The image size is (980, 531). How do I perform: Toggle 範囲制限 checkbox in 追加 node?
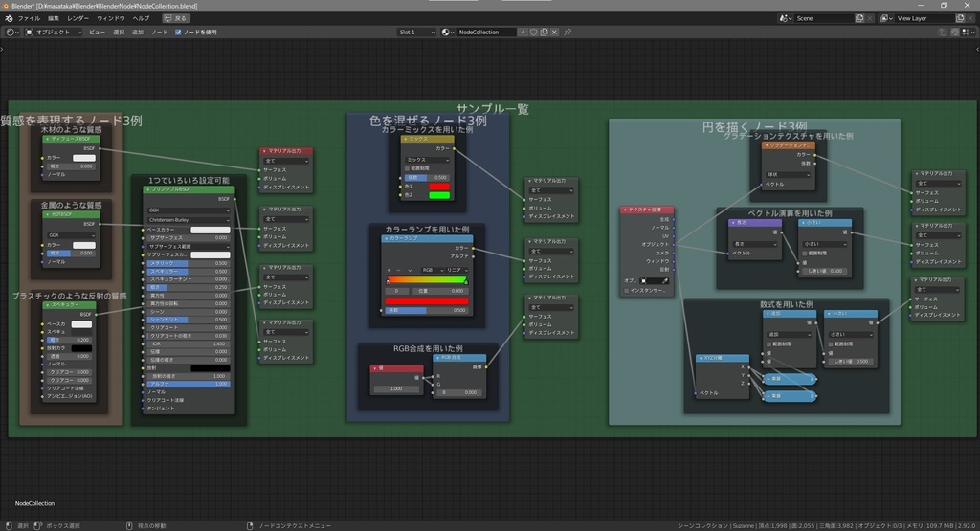769,343
